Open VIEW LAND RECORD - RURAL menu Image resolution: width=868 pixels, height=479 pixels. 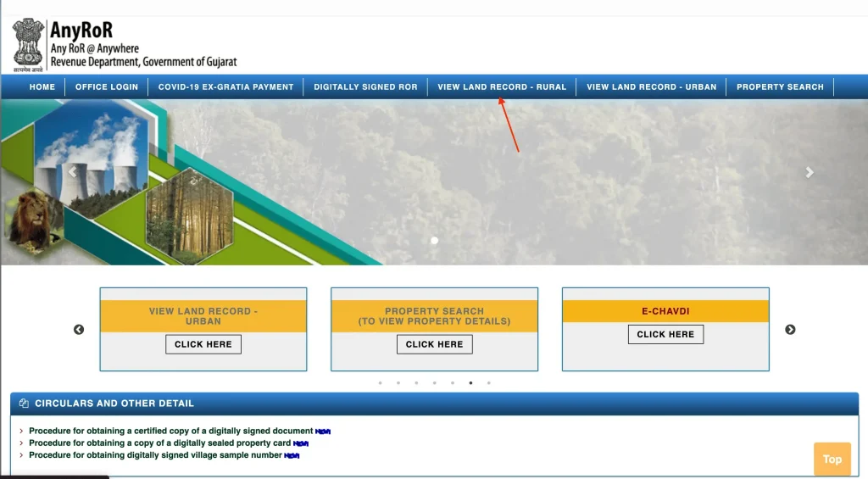[x=502, y=87]
